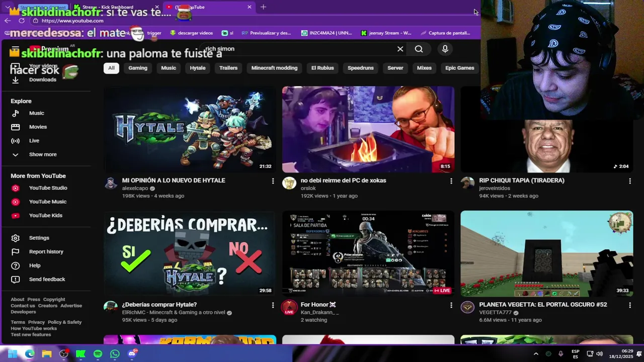This screenshot has height=362, width=644.
Task: Open the Privacy footer link
Action: coord(36,322)
